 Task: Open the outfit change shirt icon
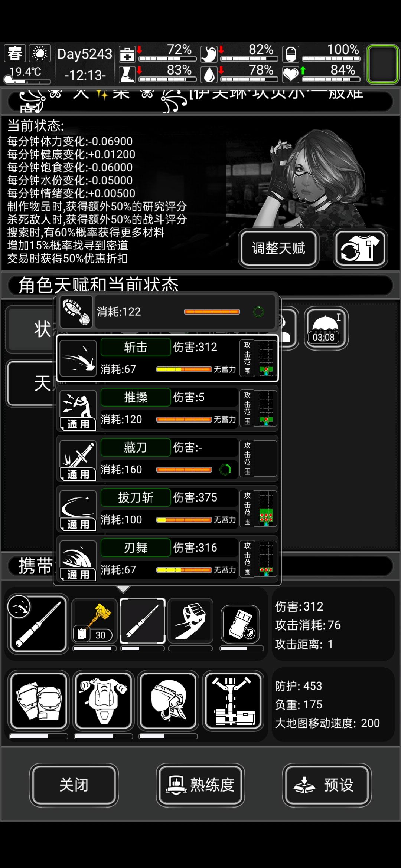(x=360, y=248)
